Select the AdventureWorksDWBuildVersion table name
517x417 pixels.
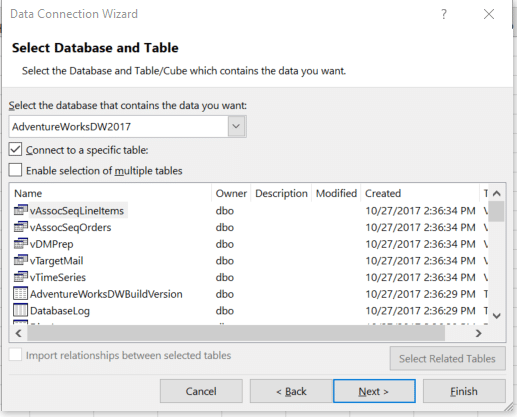[106, 294]
